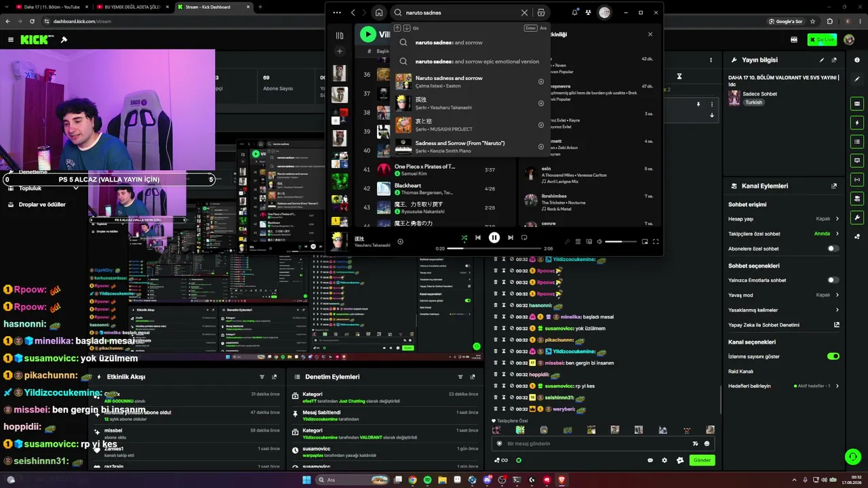Add Kenzie Smith Piano song to library
The image size is (868, 488).
pos(541,147)
